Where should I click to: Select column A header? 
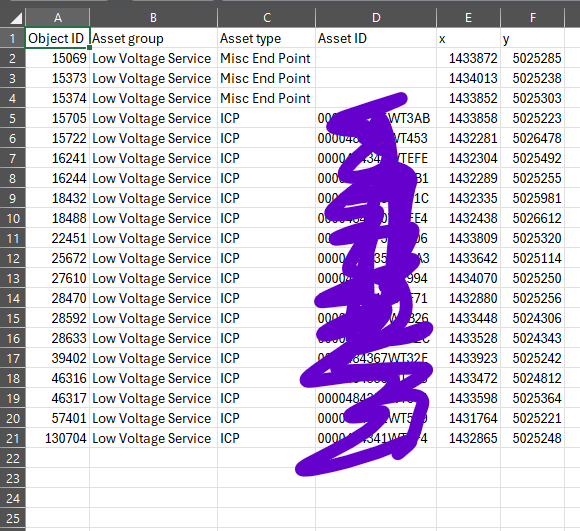point(58,17)
